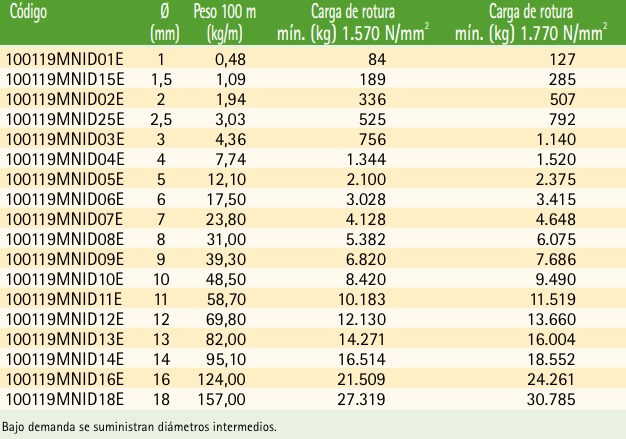Select the Ø (mm) column header
Viewport: 626px width, 439px height.
click(164, 23)
